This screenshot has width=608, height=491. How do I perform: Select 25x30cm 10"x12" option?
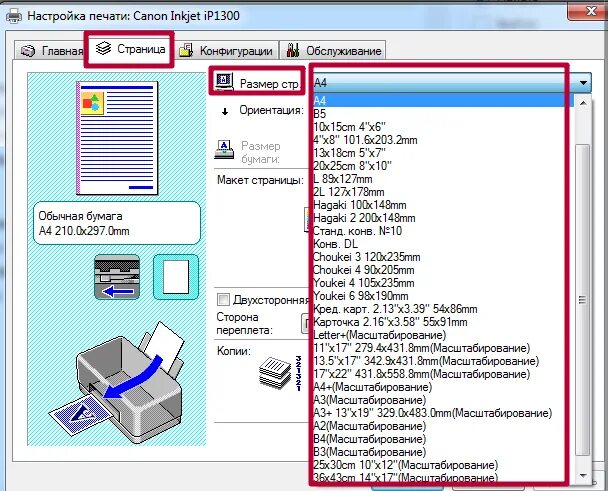[x=443, y=465]
